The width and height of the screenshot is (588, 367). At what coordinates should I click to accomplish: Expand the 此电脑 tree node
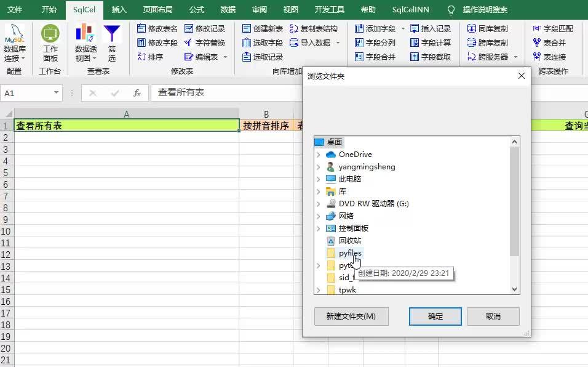(x=319, y=179)
